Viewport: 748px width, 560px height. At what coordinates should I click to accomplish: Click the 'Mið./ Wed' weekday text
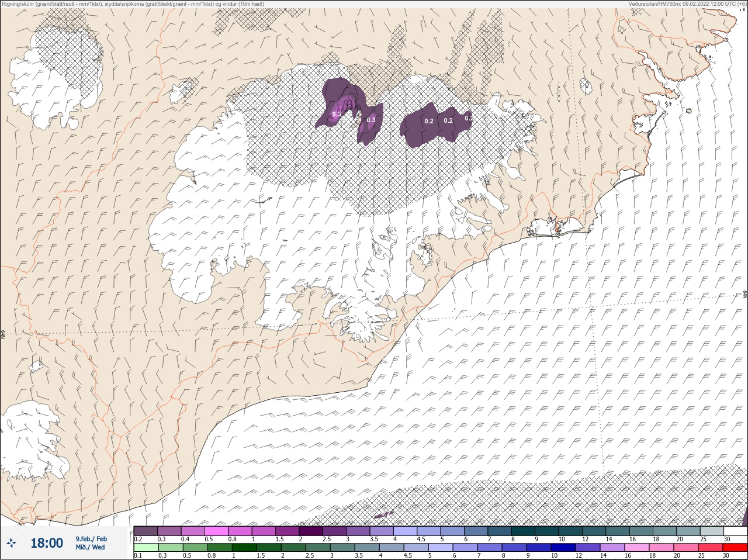(90, 547)
